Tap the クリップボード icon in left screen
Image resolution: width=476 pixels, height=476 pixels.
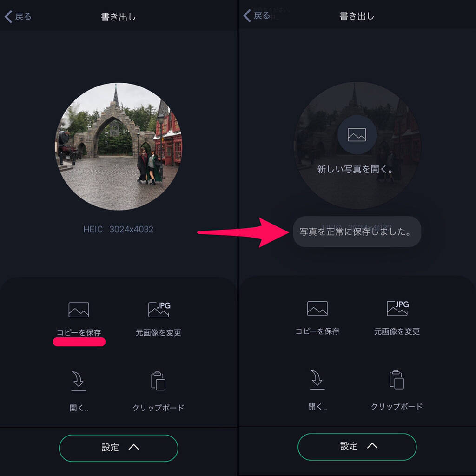(158, 381)
